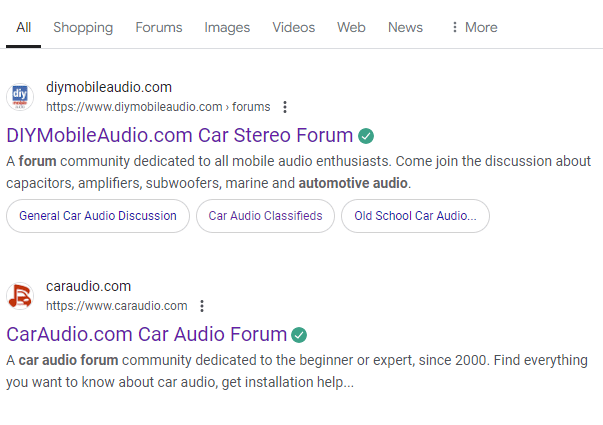Click the caraudio.com site favicon
Screen dimensions: 603x425
(x=20, y=296)
